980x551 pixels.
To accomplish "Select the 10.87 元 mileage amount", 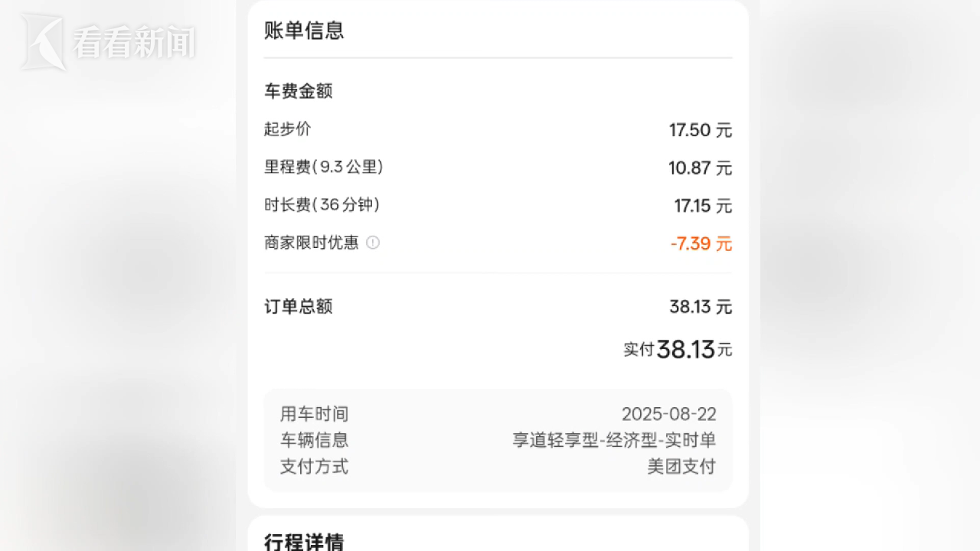I will 701,168.
